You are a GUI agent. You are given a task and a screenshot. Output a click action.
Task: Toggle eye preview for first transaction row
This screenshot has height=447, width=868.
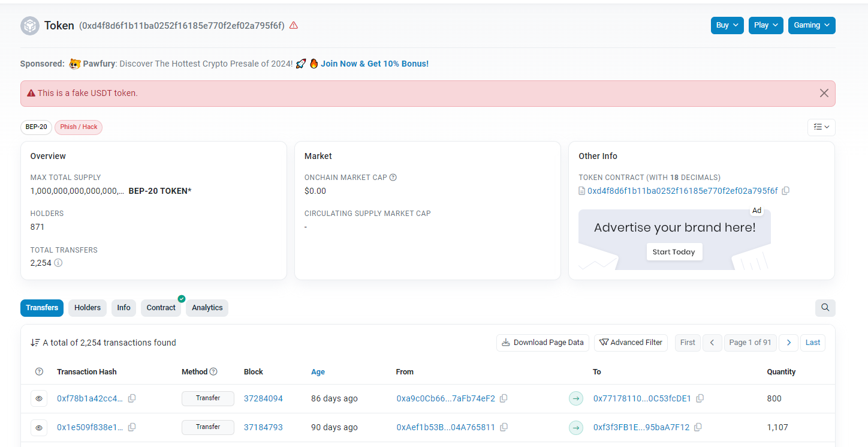(39, 398)
